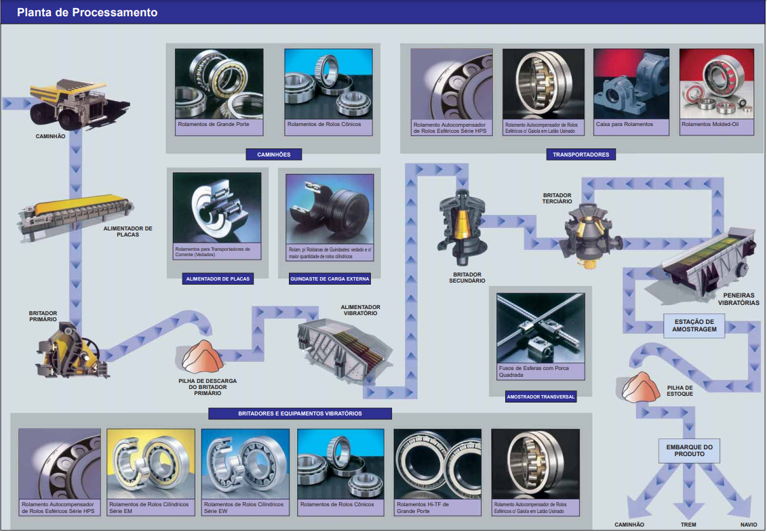This screenshot has width=767, height=532.
Task: Click the Alimentador Vibratório machine illustration
Action: pos(344,350)
